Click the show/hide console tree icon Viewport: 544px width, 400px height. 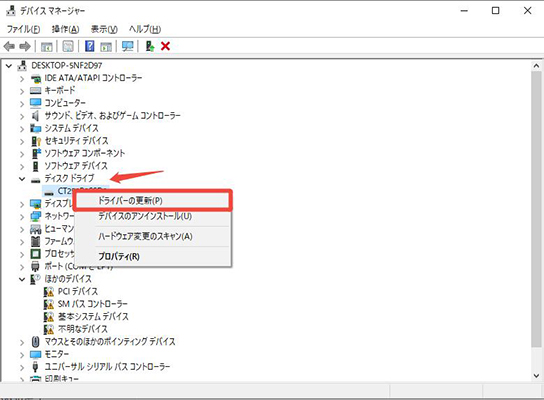(47, 46)
